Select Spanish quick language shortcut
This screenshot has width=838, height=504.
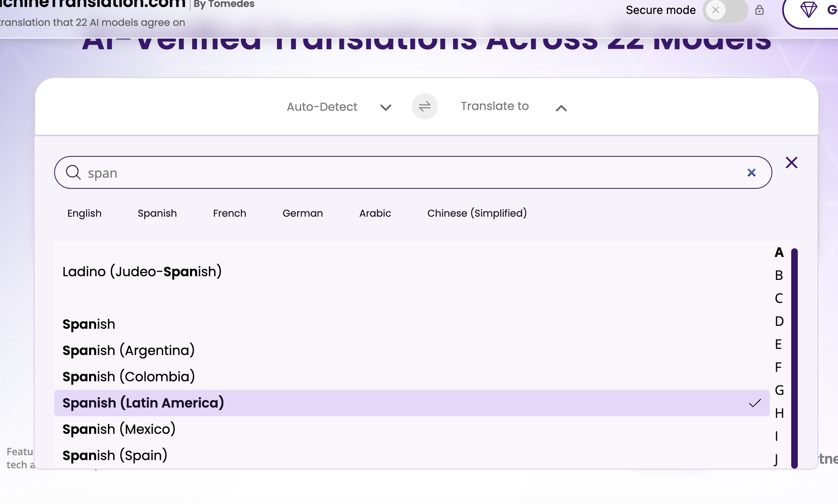point(157,213)
